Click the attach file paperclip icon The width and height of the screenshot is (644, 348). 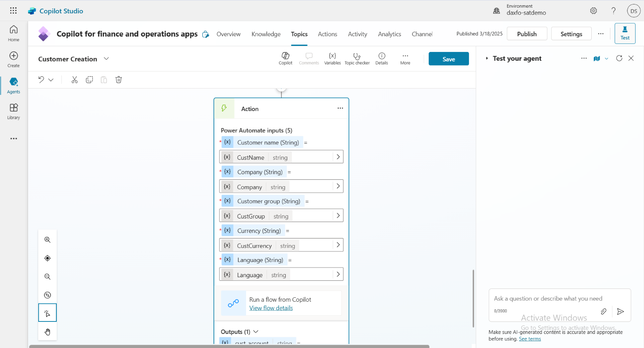click(603, 311)
